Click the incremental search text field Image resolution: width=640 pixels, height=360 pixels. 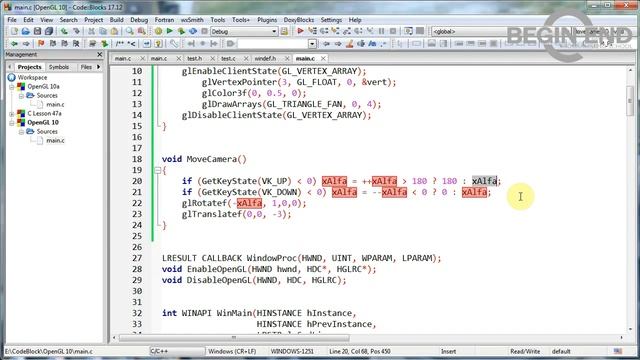[x=273, y=43]
